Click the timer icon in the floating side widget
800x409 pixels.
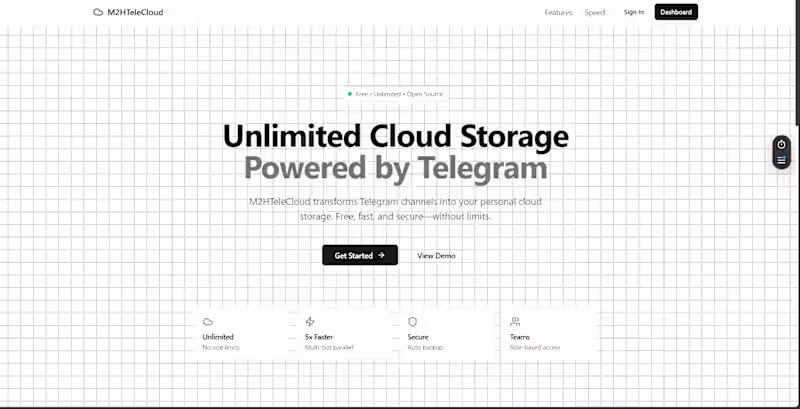(781, 145)
